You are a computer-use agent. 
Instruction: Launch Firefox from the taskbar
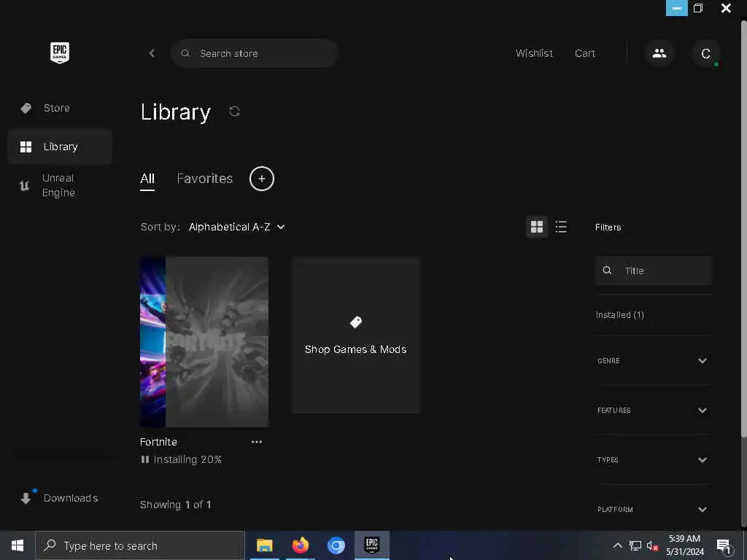point(300,545)
